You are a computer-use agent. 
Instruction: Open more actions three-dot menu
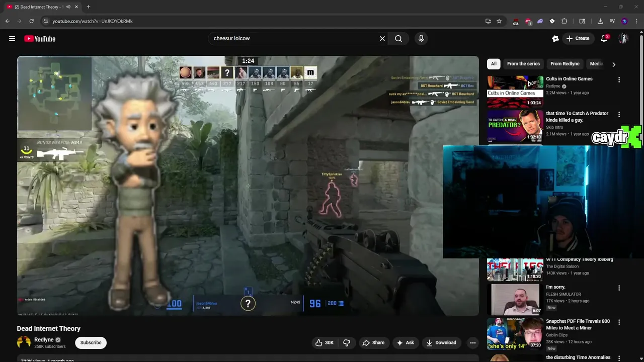pyautogui.click(x=472, y=342)
